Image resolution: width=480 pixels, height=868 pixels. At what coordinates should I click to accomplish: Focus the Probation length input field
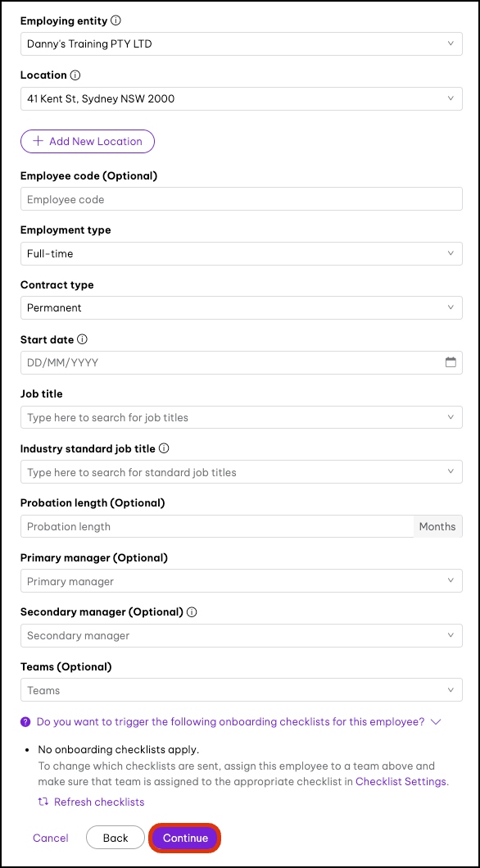(x=217, y=526)
